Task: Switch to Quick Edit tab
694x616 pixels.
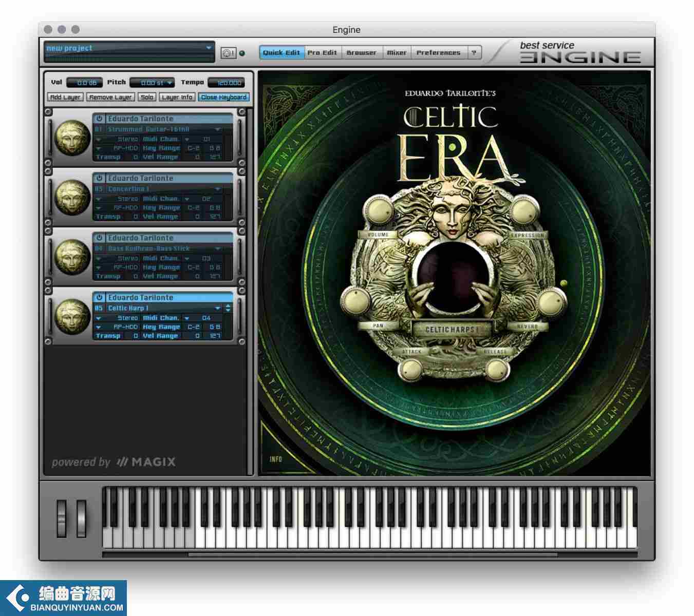Action: [282, 52]
